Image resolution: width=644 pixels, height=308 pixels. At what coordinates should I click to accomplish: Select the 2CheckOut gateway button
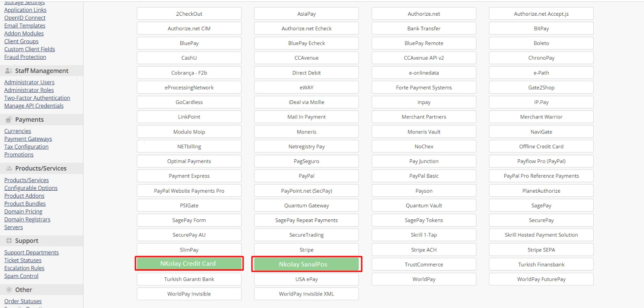[x=189, y=14]
